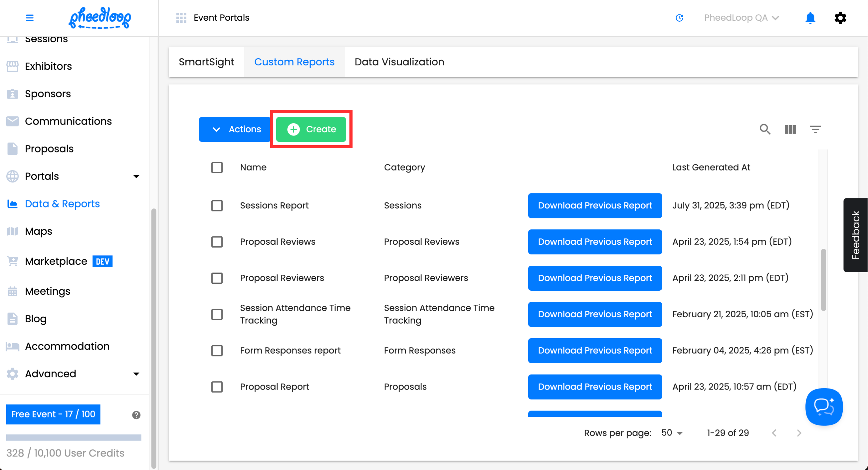The height and width of the screenshot is (470, 868).
Task: Open Exhibitors in sidebar
Action: point(49,66)
